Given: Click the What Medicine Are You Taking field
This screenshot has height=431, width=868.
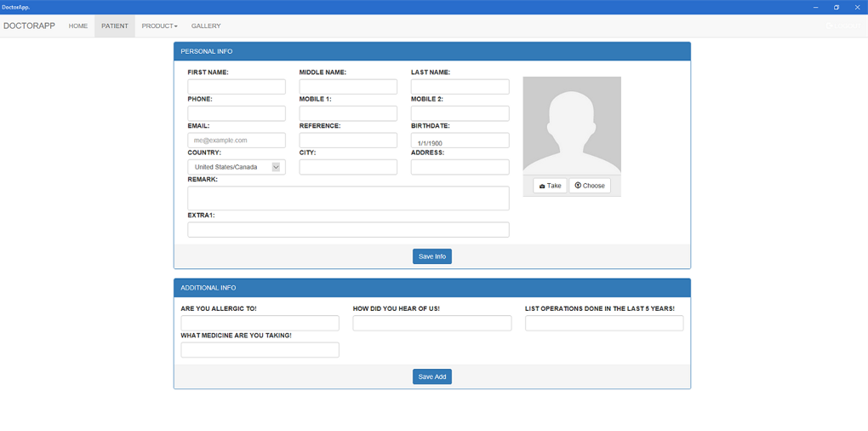Looking at the screenshot, I should point(260,350).
